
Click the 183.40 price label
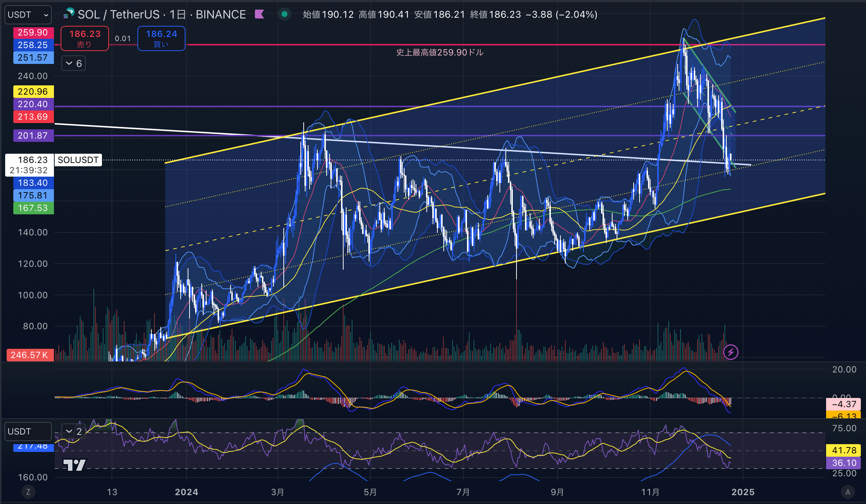tap(33, 183)
